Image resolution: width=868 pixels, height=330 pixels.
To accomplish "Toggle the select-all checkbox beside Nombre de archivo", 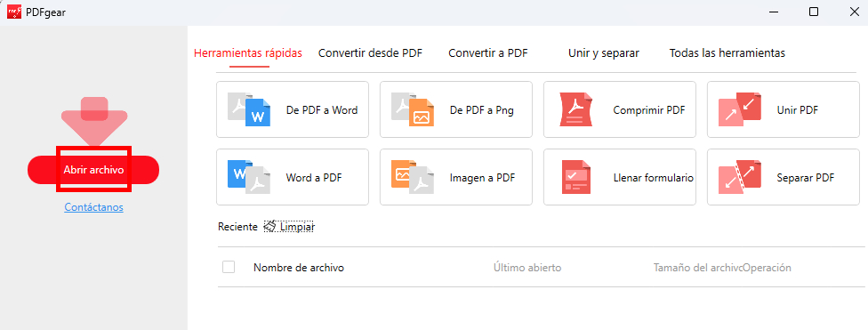I will click(229, 267).
